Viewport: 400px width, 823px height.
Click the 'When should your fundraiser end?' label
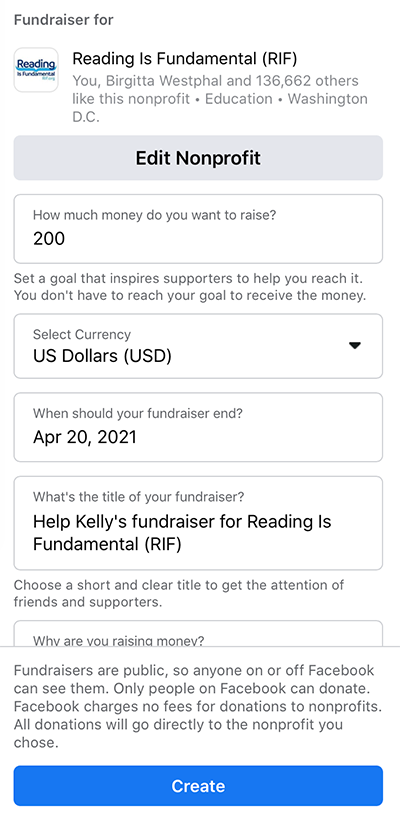click(138, 413)
